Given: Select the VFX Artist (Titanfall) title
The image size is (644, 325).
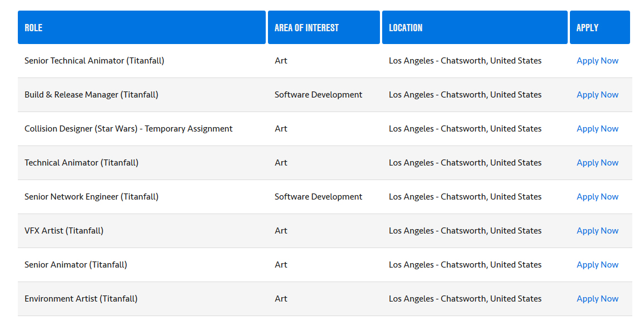Looking at the screenshot, I should (64, 231).
